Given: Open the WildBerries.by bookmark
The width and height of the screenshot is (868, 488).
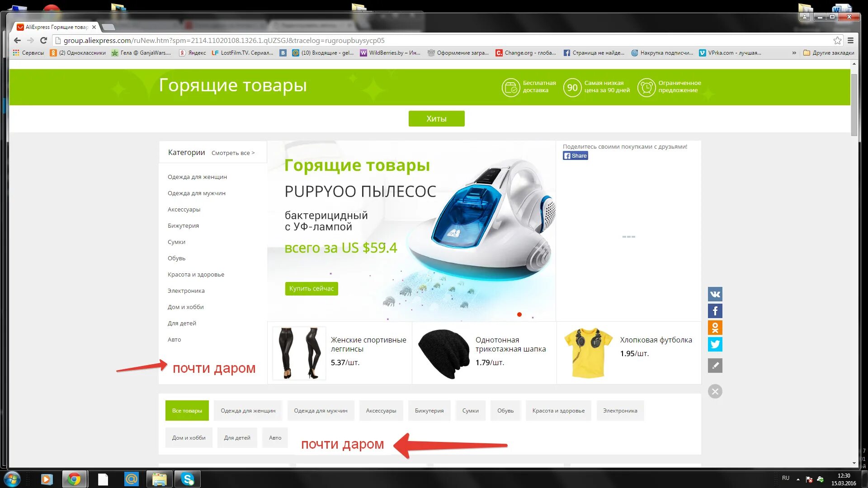Looking at the screenshot, I should pos(390,53).
